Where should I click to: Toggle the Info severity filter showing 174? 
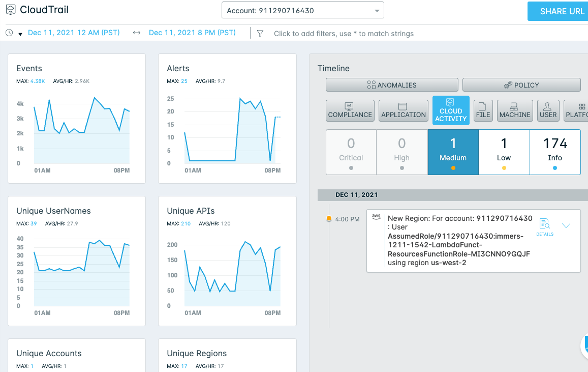(555, 152)
